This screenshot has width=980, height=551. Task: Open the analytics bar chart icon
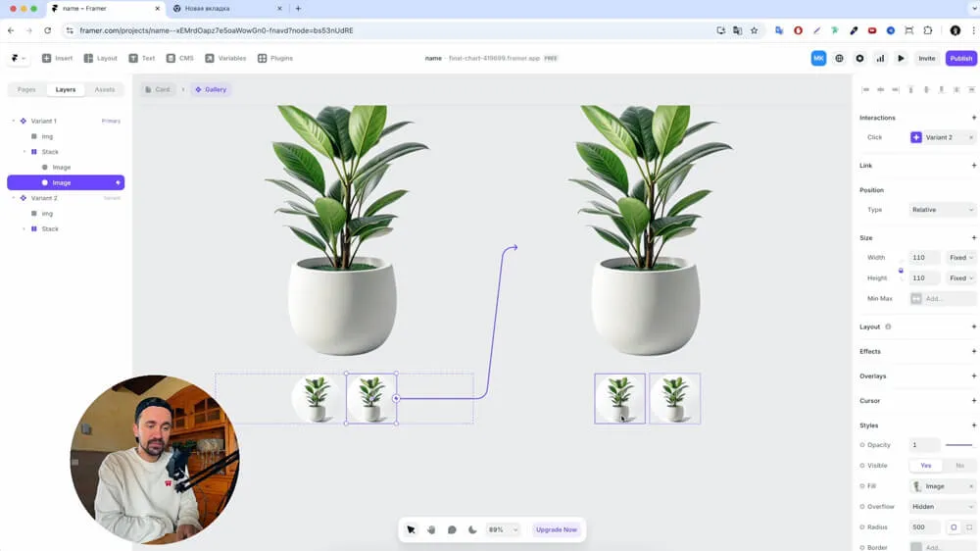[x=880, y=58]
